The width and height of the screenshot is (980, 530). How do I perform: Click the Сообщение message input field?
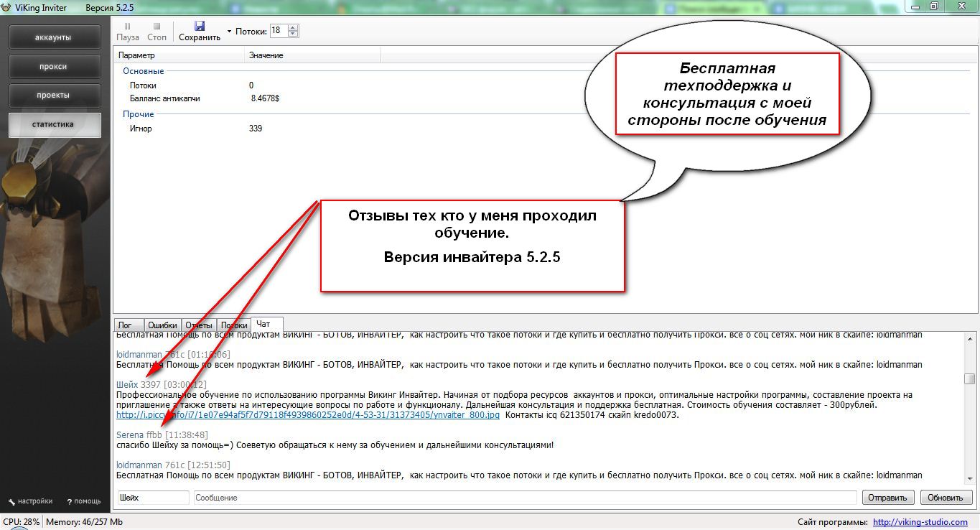pos(524,498)
